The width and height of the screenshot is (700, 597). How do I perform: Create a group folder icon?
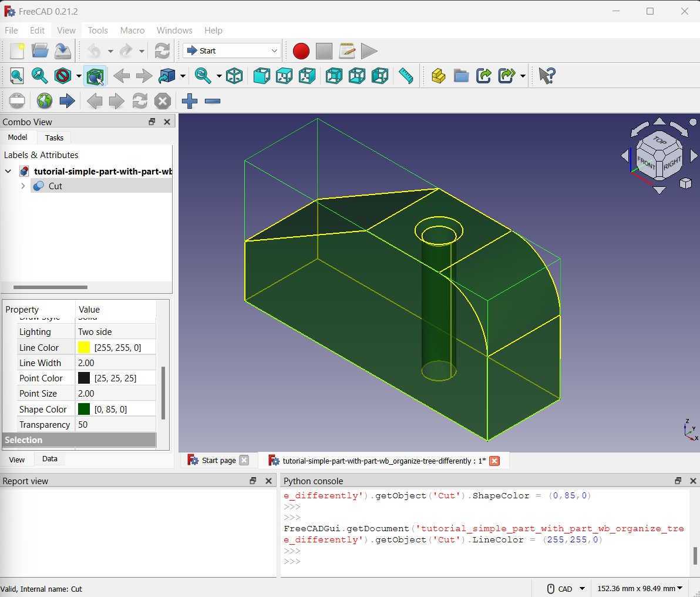[461, 76]
